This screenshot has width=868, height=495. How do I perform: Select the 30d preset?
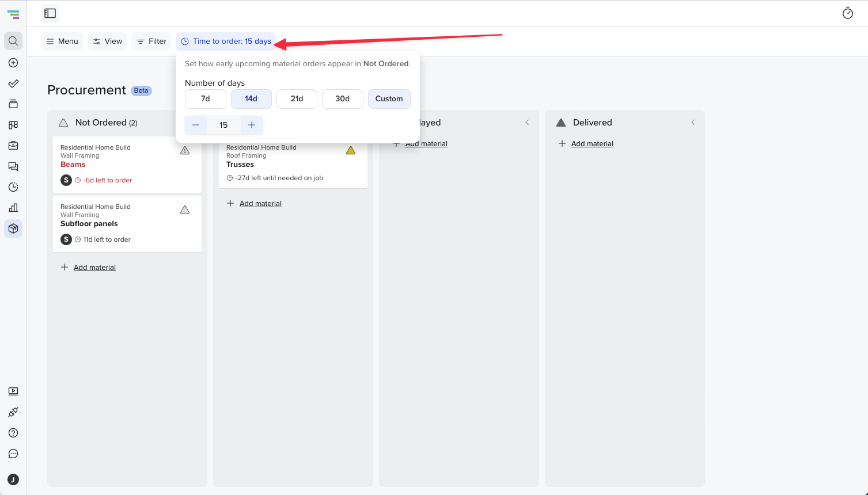[343, 99]
